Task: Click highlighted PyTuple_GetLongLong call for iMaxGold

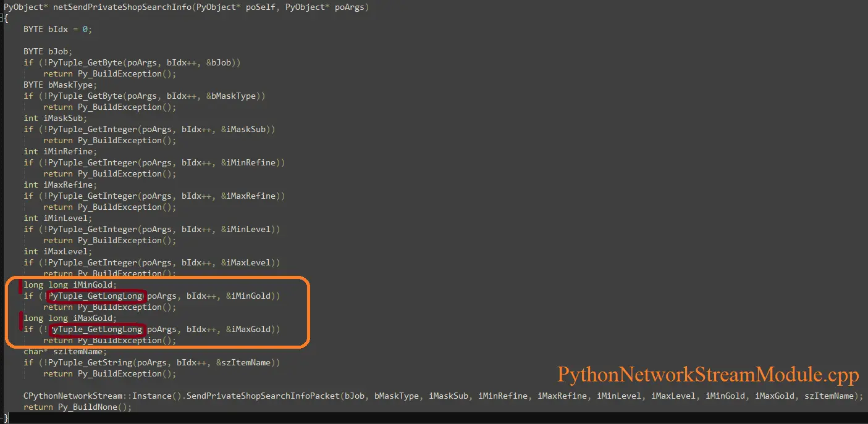Action: tap(96, 329)
